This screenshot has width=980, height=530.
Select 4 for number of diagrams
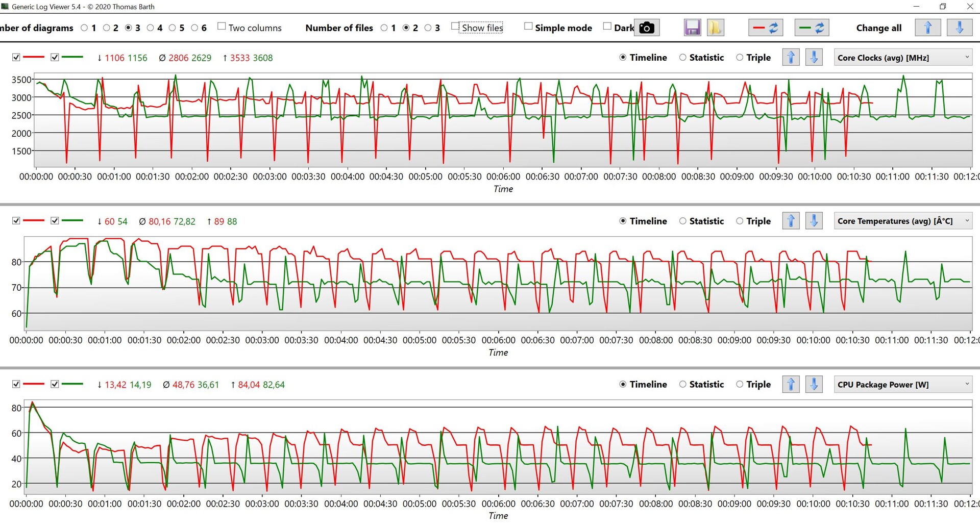(x=151, y=28)
